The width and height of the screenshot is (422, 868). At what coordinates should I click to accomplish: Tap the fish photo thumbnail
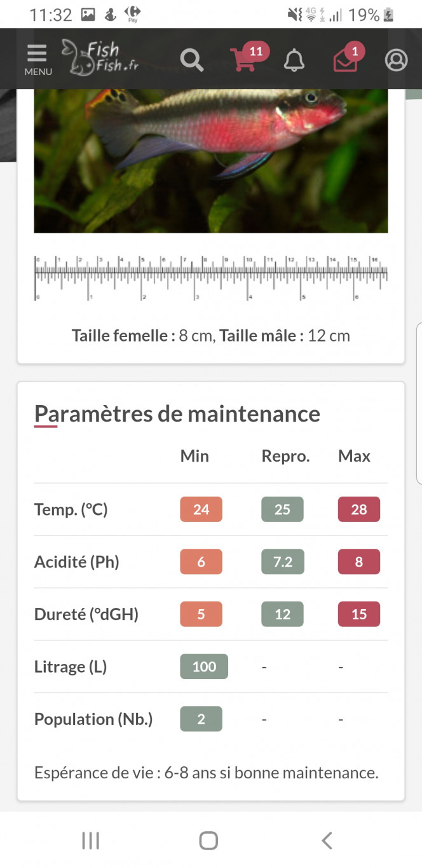click(x=211, y=161)
